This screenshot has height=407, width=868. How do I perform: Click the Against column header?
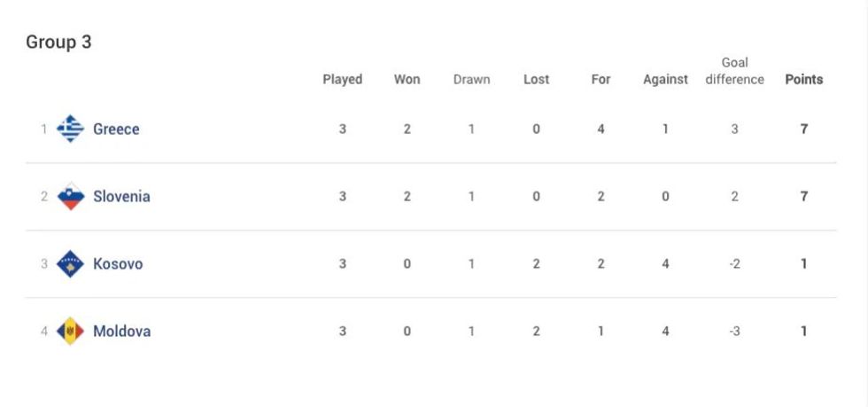[x=665, y=80]
